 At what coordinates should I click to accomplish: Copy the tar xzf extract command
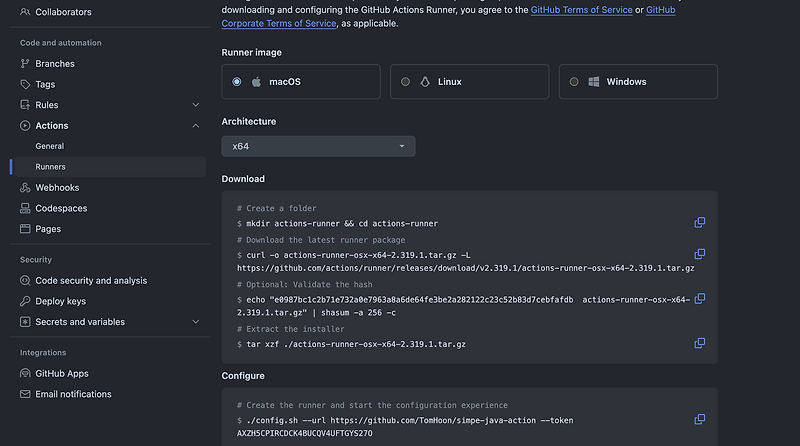pyautogui.click(x=699, y=343)
